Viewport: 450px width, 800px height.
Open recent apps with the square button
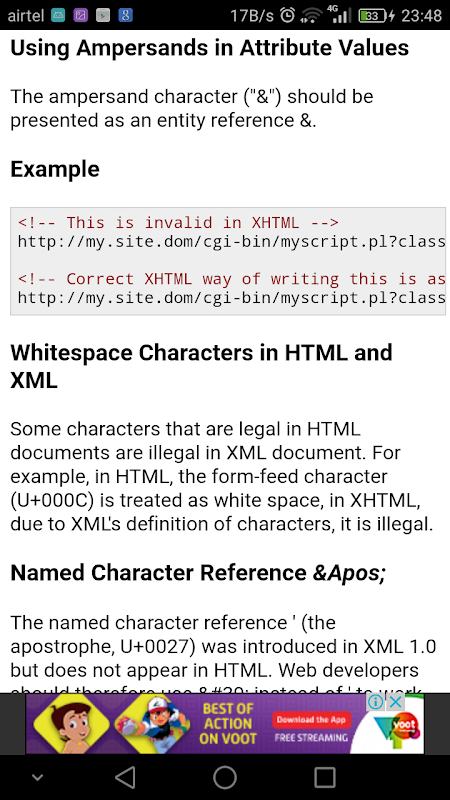[324, 778]
